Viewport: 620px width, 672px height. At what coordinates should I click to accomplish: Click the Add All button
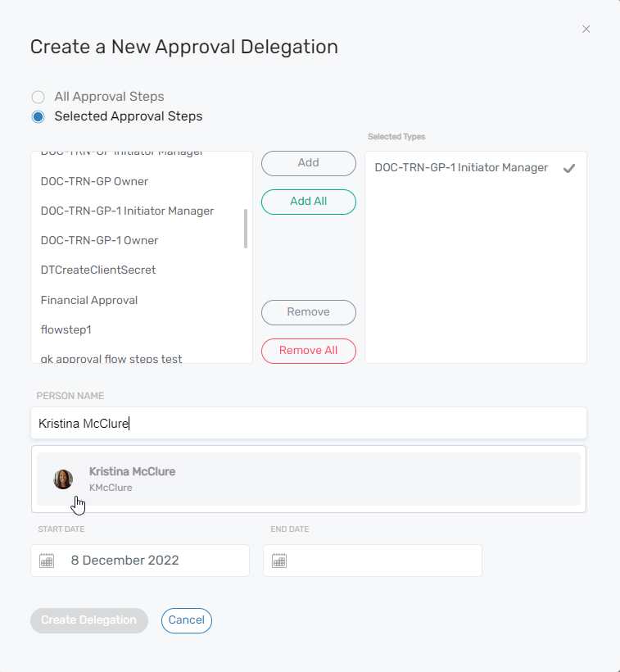(308, 202)
